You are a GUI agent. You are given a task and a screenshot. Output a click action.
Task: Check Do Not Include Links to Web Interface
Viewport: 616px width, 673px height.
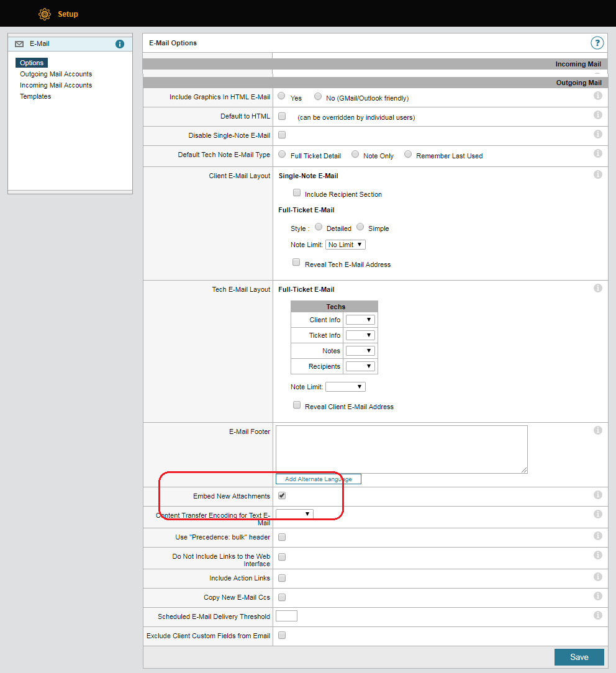coord(282,557)
